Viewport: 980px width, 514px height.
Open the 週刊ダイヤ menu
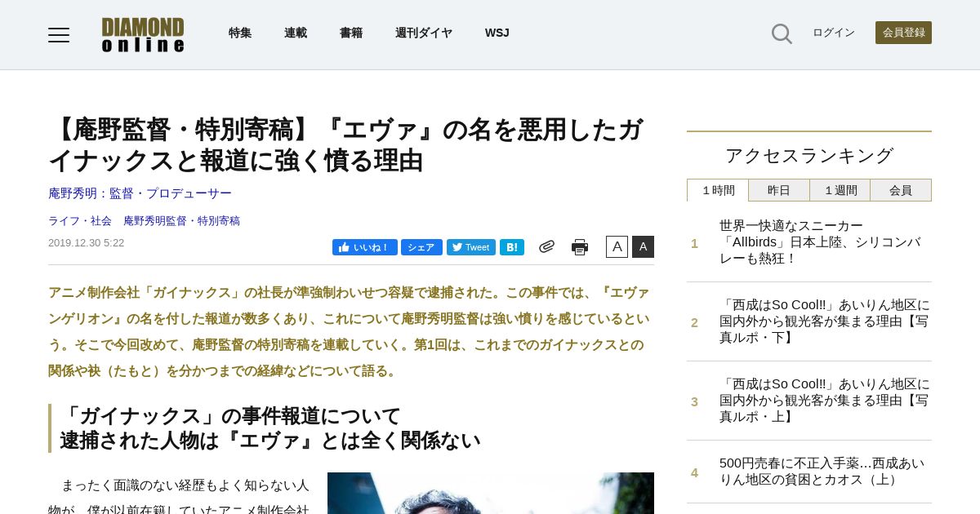[424, 33]
